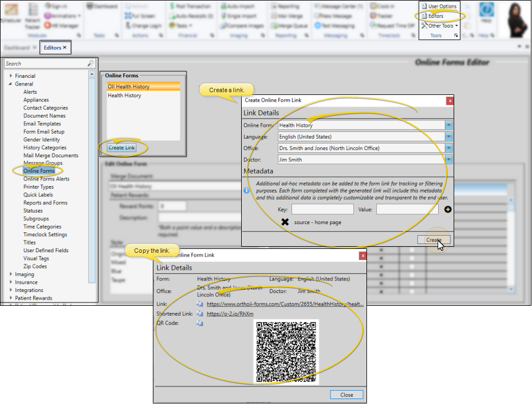Open Other Tools dropdown in ribbon
532x409 pixels.
pos(440,26)
